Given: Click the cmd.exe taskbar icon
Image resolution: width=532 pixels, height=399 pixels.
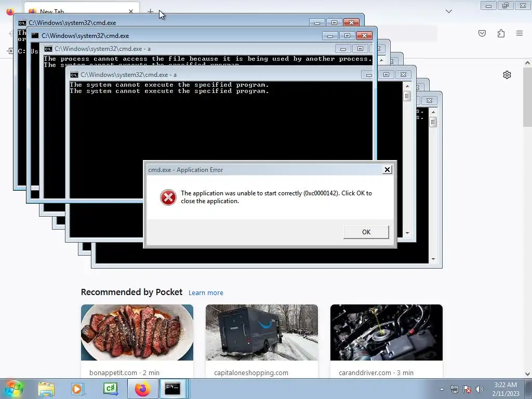Looking at the screenshot, I should (172, 389).
